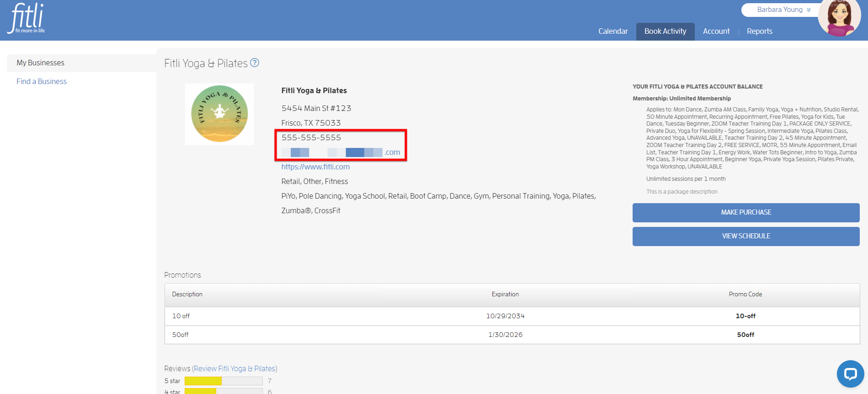Click the Frisco, TX 75033 line
868x394 pixels.
click(x=311, y=123)
